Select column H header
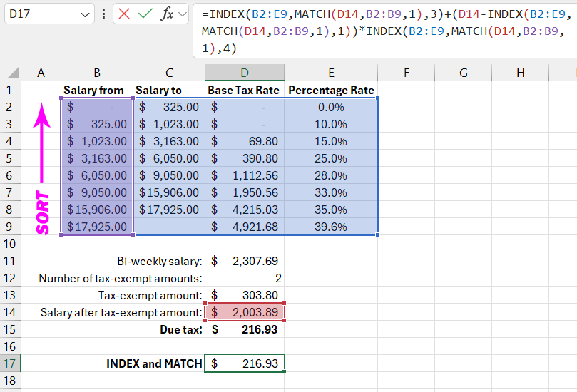577x392 pixels. [521, 73]
